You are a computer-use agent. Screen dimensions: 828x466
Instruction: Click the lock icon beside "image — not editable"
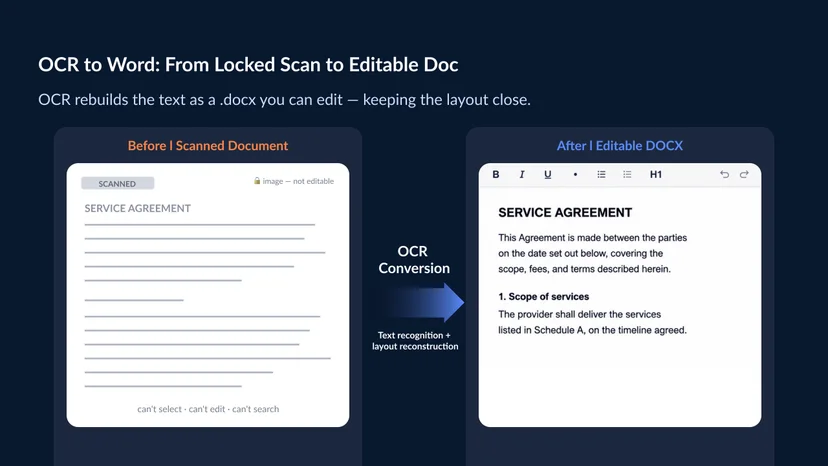coord(257,181)
